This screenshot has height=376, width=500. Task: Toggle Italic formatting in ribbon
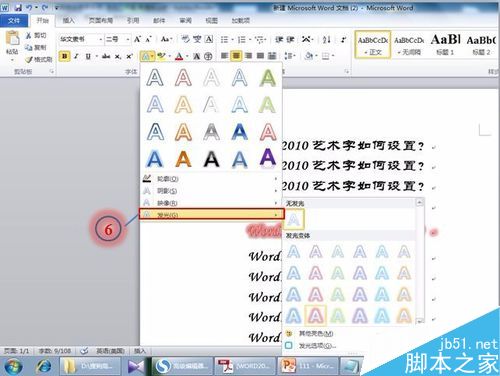click(x=76, y=56)
